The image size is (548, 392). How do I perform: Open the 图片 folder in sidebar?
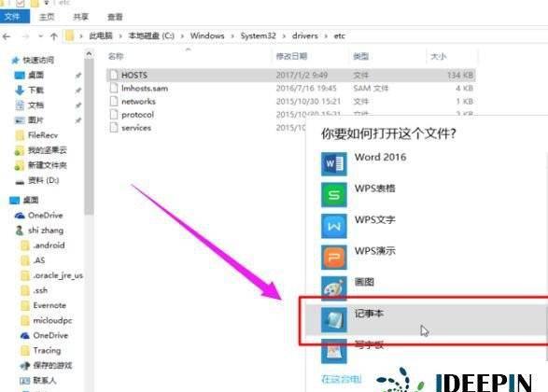pos(35,120)
